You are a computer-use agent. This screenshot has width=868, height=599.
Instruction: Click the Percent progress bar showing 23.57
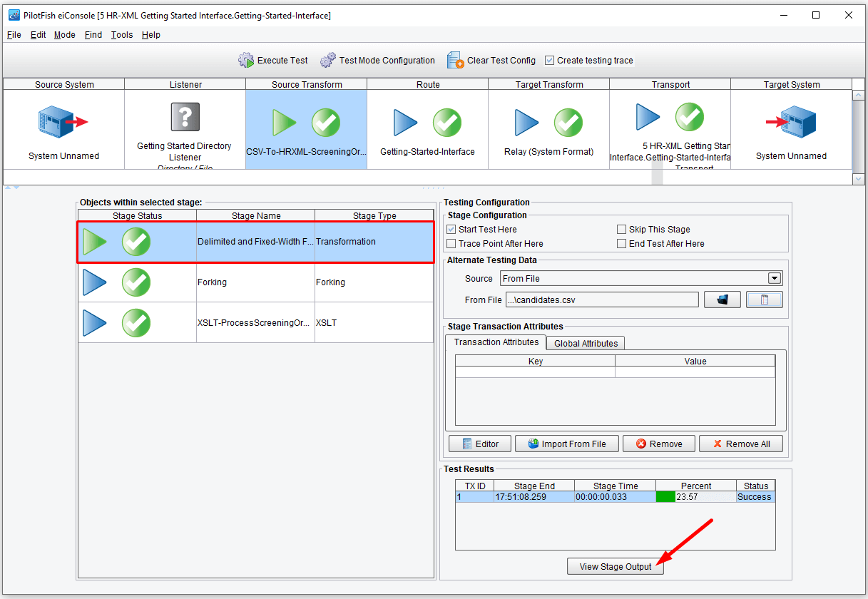tap(696, 497)
